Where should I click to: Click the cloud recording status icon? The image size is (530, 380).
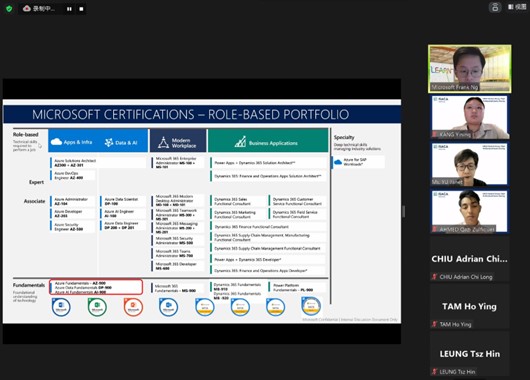pyautogui.click(x=27, y=8)
